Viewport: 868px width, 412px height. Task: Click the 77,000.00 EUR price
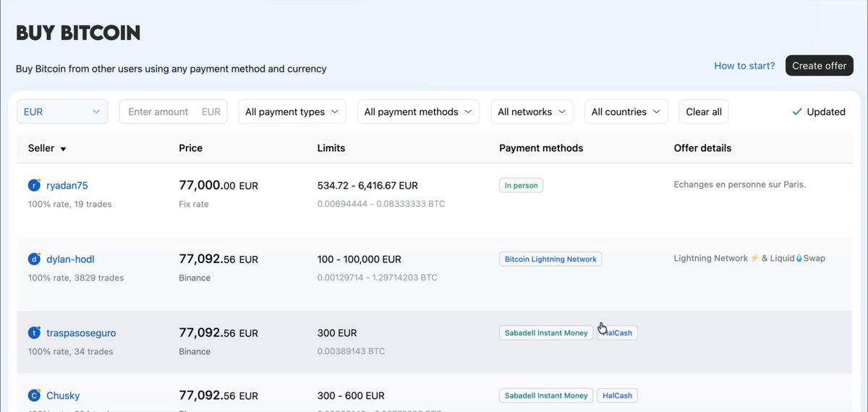pos(218,186)
